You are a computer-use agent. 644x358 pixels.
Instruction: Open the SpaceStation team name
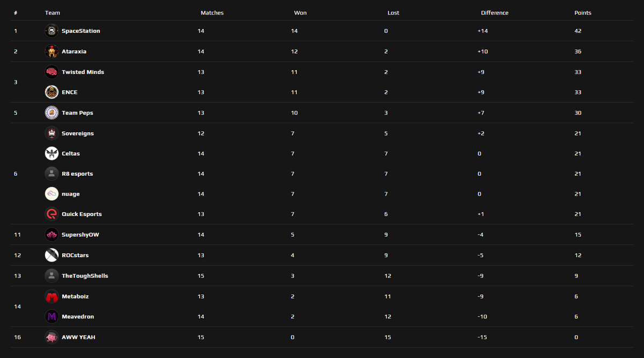pyautogui.click(x=81, y=31)
